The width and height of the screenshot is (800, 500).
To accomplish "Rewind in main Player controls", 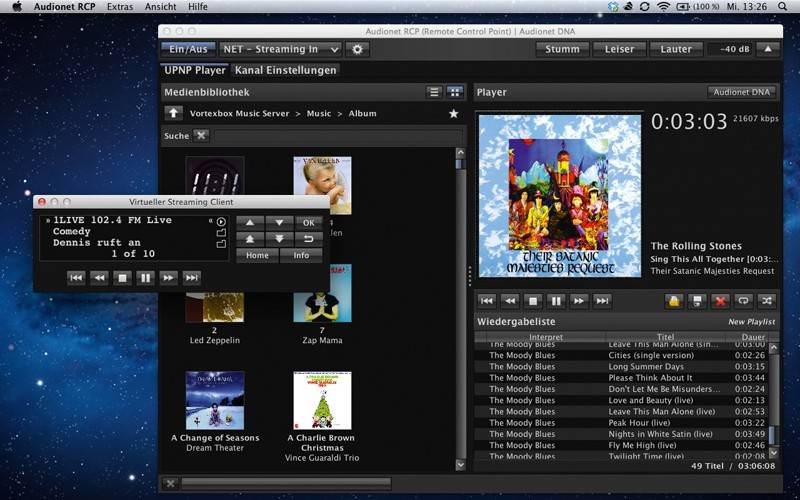I will 510,301.
